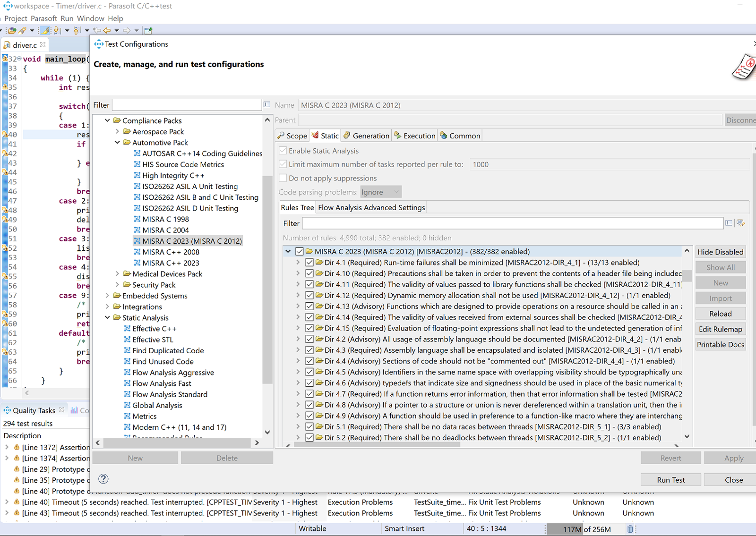Open the help question mark icon
Viewport: 756px width, 536px height.
tap(103, 479)
